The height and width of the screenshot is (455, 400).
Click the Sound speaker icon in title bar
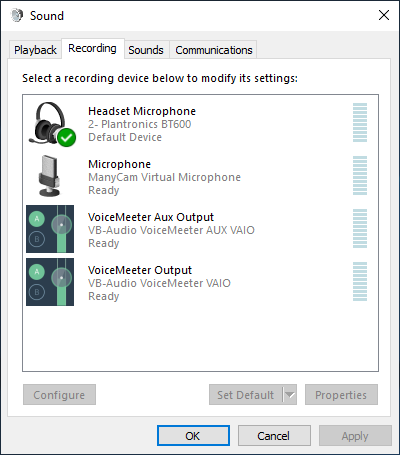[17, 15]
